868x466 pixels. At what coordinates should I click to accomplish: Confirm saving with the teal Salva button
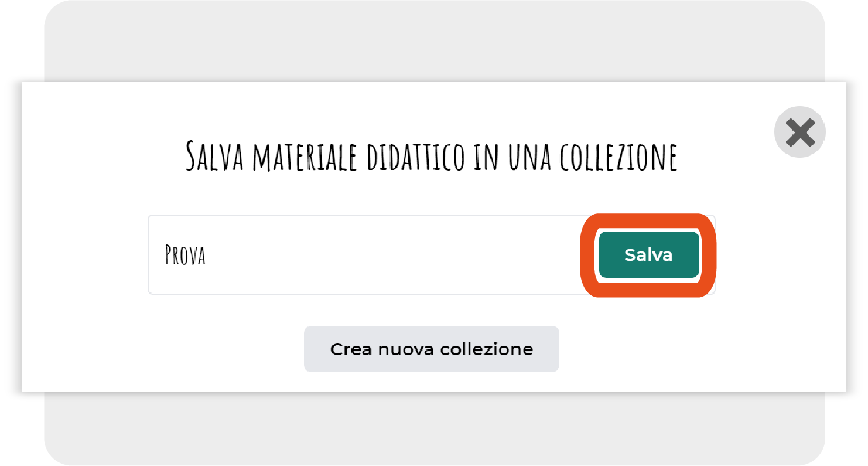(648, 255)
